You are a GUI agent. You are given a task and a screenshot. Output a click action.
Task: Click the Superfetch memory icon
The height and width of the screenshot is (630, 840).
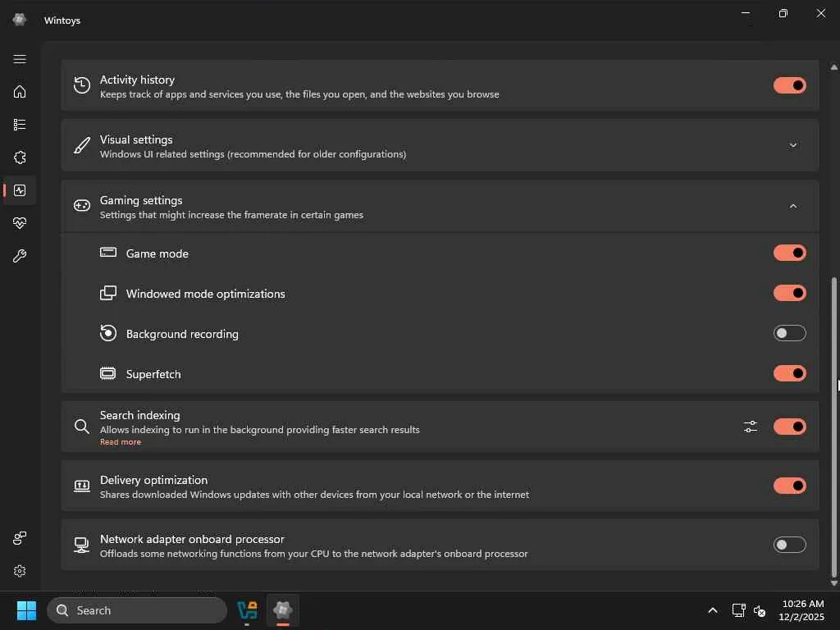pos(108,373)
